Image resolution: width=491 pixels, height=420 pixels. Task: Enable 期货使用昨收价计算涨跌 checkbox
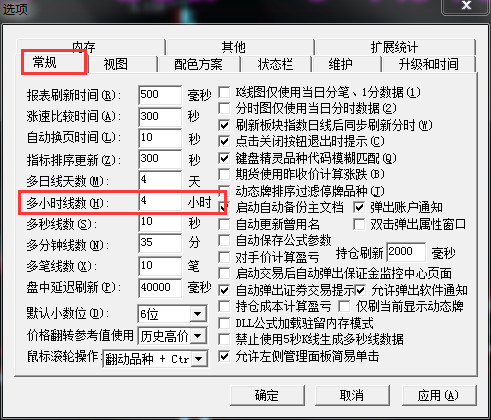point(224,174)
